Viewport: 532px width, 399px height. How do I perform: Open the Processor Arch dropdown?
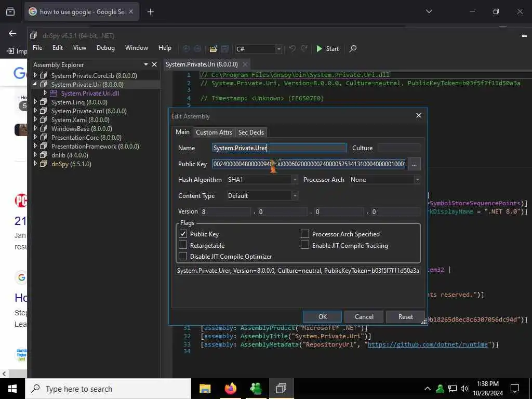point(385,179)
